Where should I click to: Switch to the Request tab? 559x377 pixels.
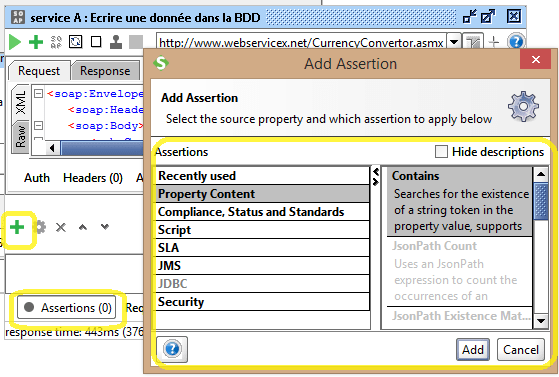click(x=39, y=71)
